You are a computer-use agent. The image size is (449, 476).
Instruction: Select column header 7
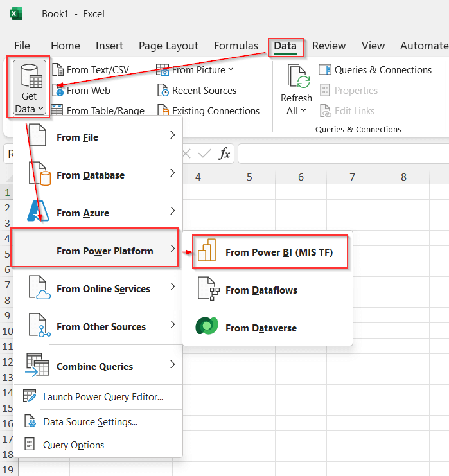[352, 177]
